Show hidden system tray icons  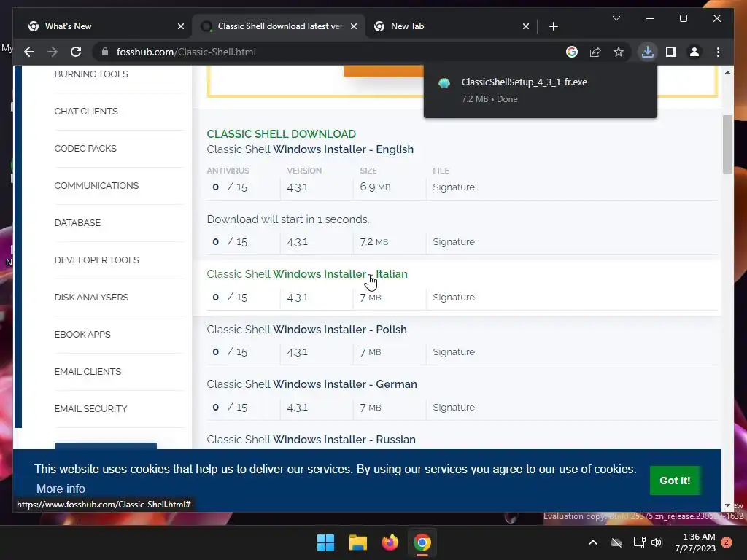(x=593, y=542)
